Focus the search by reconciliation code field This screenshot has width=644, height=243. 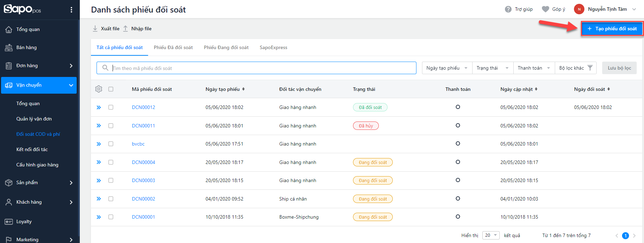pyautogui.click(x=261, y=68)
